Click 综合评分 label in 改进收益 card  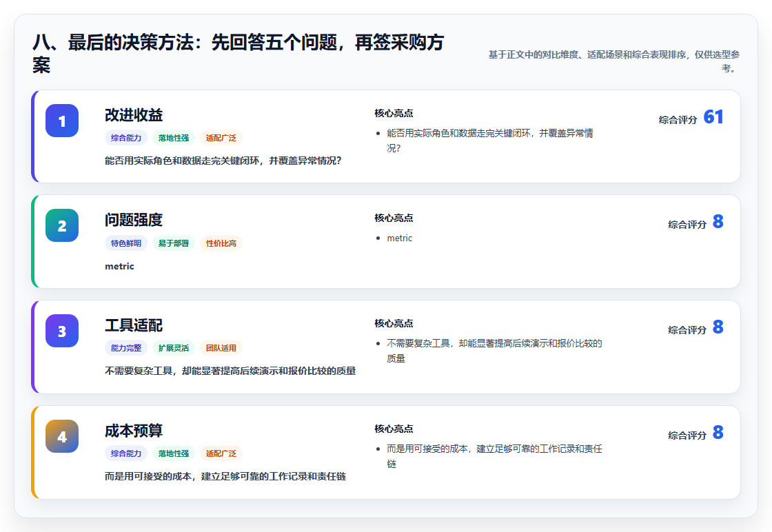pyautogui.click(x=678, y=120)
